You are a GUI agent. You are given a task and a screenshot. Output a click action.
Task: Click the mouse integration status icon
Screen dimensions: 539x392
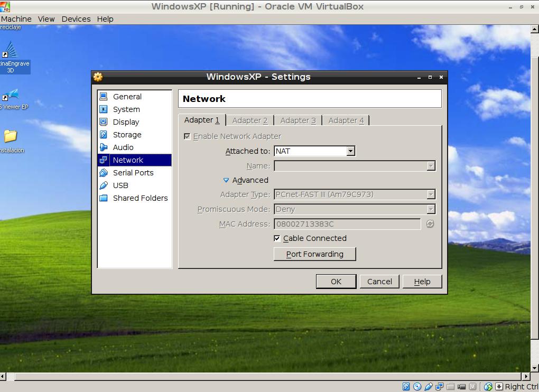coord(488,387)
